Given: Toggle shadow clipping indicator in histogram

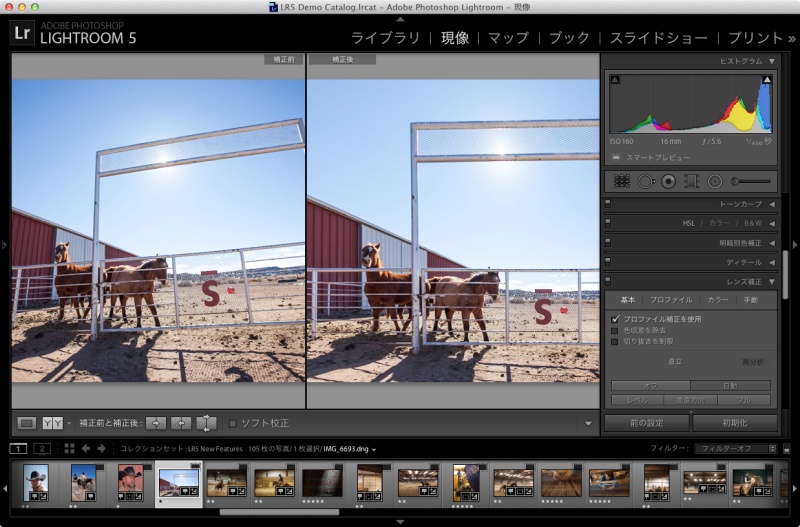Looking at the screenshot, I should click(615, 80).
